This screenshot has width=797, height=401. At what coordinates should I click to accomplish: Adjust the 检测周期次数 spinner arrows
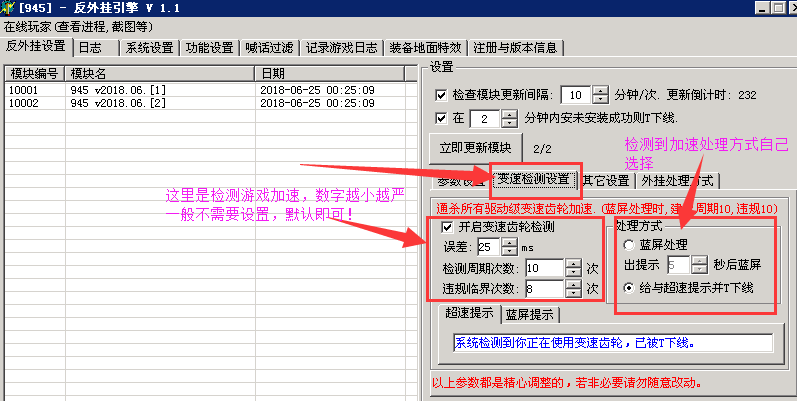click(573, 268)
